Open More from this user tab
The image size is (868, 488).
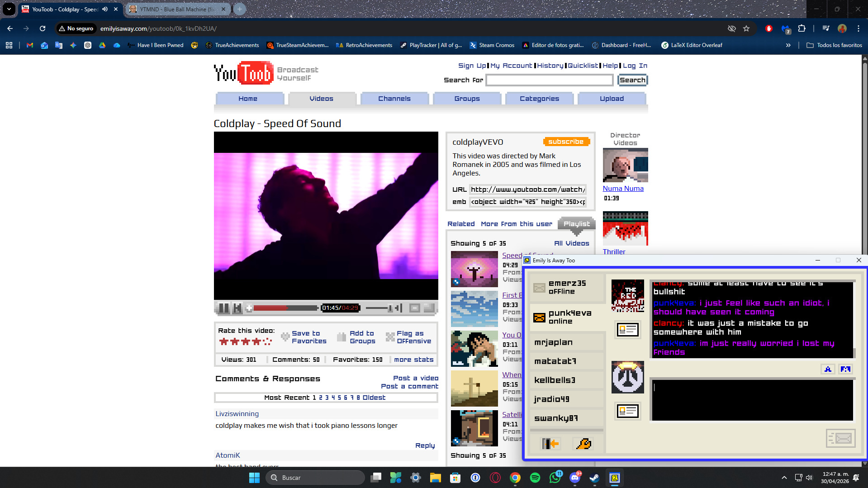click(x=517, y=224)
